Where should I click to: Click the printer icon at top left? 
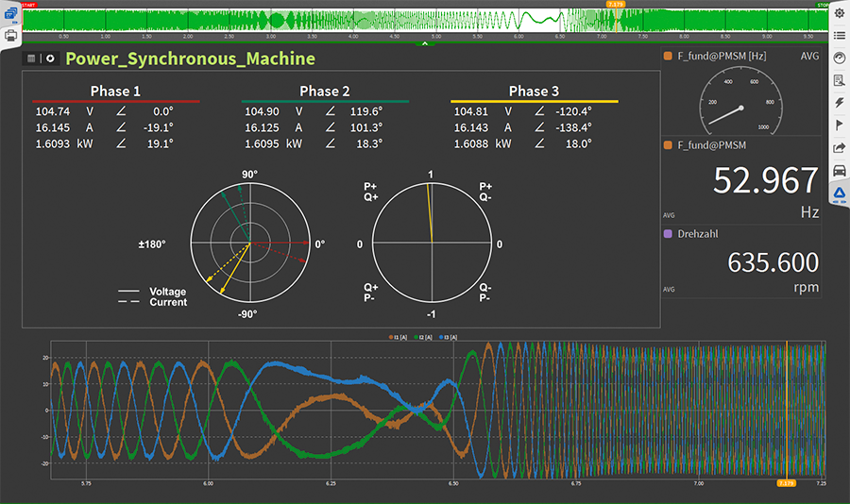[x=10, y=35]
